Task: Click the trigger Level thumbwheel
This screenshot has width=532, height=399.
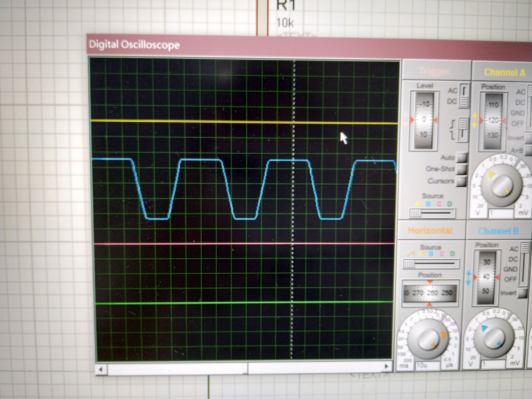Action: click(424, 120)
